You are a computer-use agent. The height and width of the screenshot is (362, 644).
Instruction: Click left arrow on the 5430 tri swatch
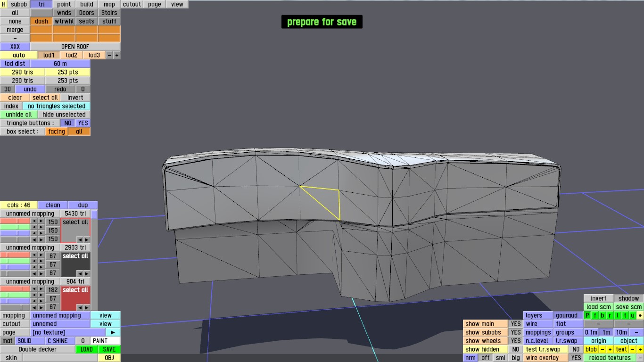point(80,239)
